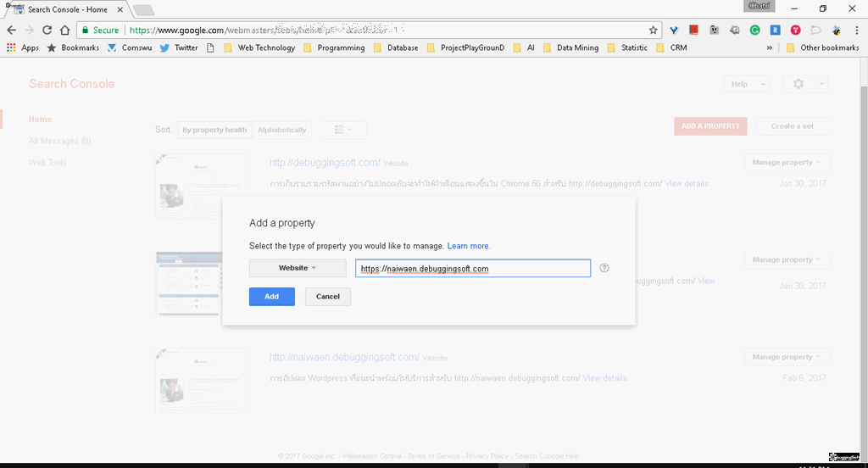The width and height of the screenshot is (868, 468).
Task: Select the Search Console - Home tab
Action: coord(66,9)
